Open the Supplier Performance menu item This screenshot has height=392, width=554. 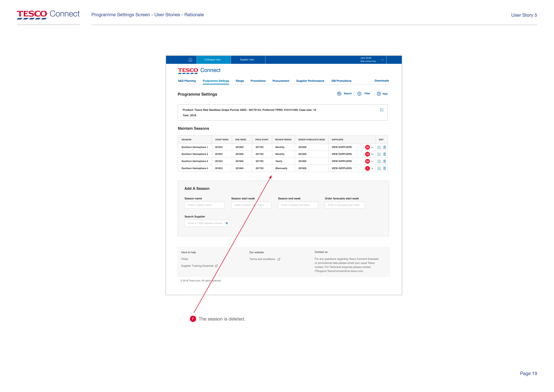tap(310, 81)
